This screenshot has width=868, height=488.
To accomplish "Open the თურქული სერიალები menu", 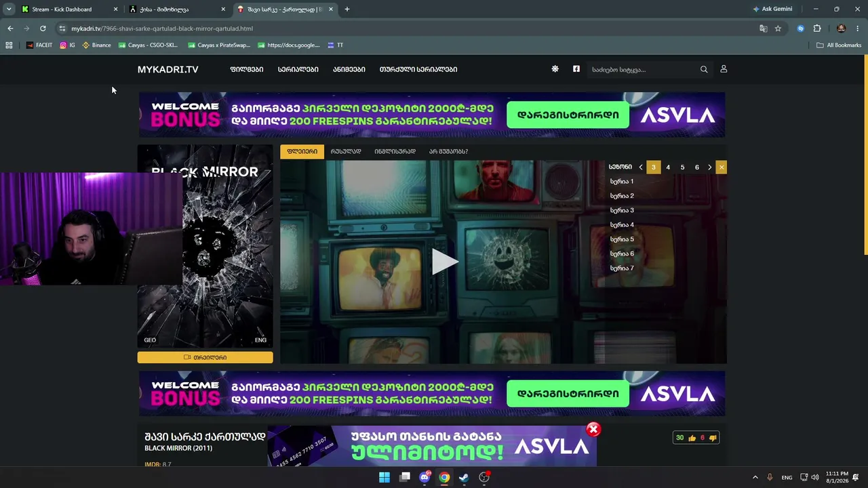I will pos(418,69).
